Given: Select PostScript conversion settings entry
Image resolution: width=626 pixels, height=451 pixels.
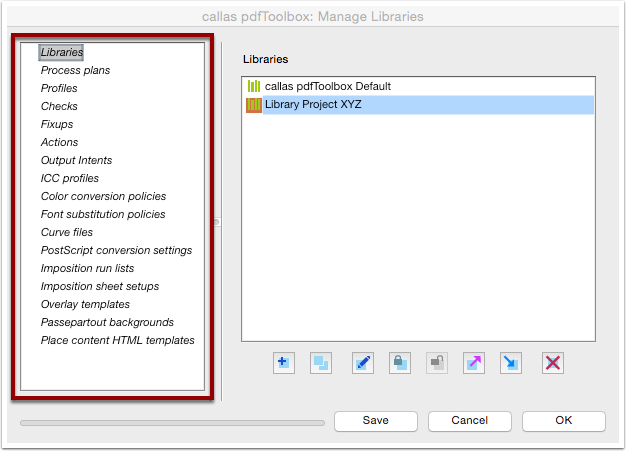Looking at the screenshot, I should click(x=116, y=250).
